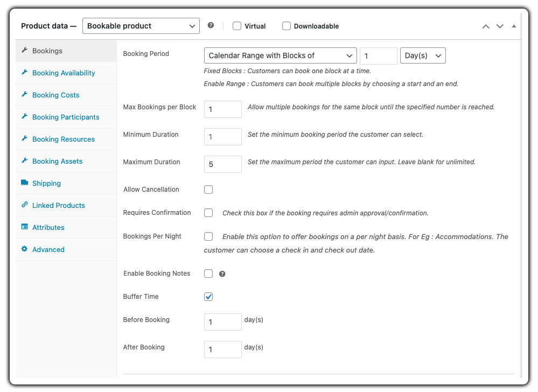The width and height of the screenshot is (538, 392).
Task: Open the Bookable product type dropdown
Action: 141,26
